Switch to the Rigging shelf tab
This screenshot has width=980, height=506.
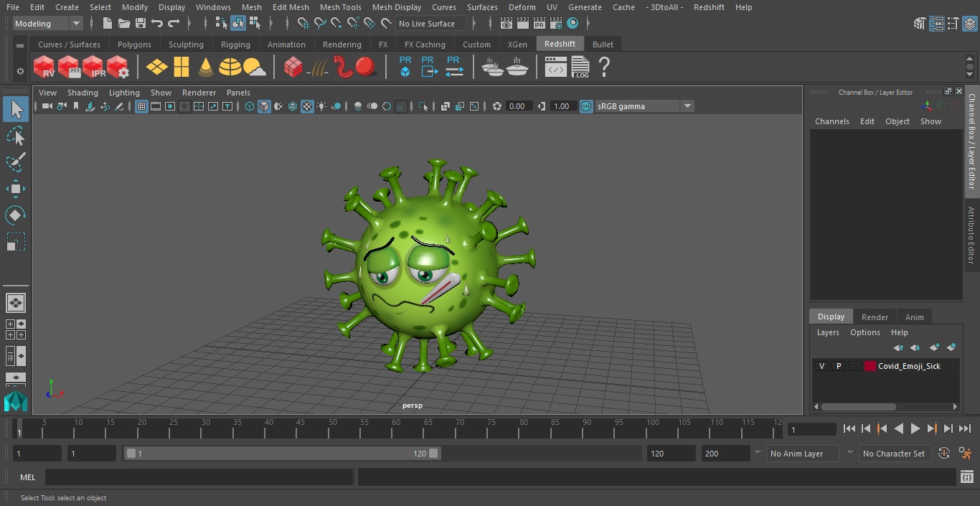(x=235, y=44)
